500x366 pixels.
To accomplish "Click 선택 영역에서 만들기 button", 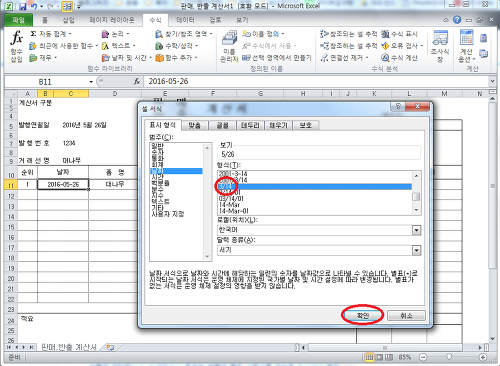I will click(x=277, y=58).
